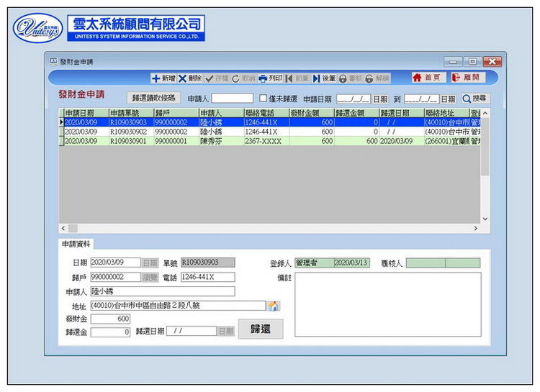Click the house icon beside address field
Screen dimensions: 540x392
coord(274,306)
